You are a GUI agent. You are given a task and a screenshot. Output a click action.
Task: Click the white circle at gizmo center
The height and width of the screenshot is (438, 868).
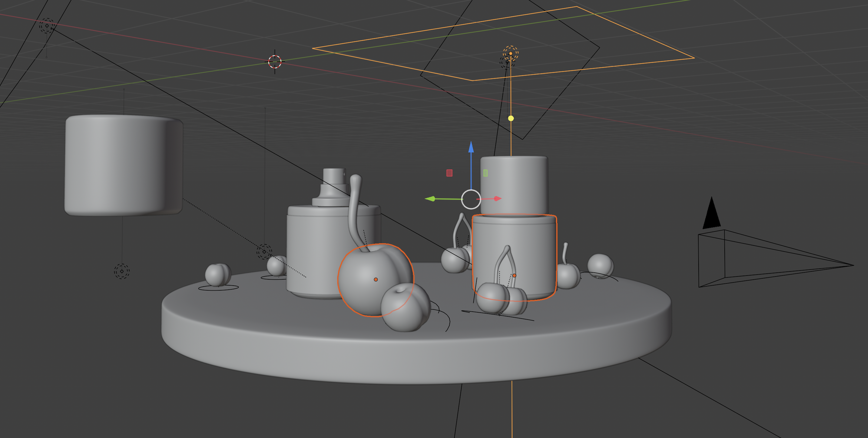click(471, 199)
